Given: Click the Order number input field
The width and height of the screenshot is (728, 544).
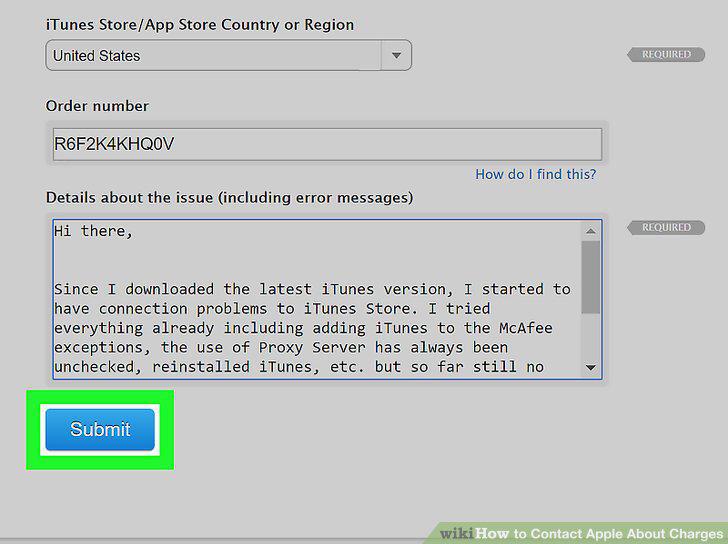Looking at the screenshot, I should [327, 144].
